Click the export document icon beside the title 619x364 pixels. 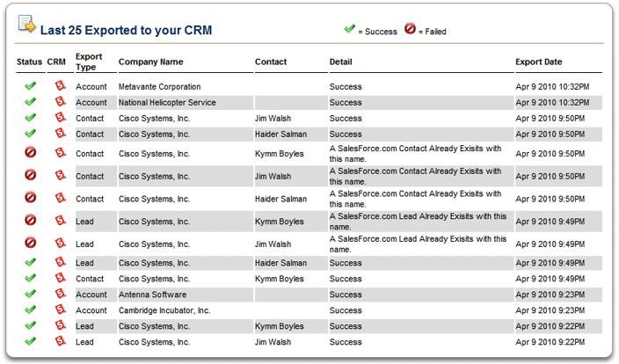[27, 24]
